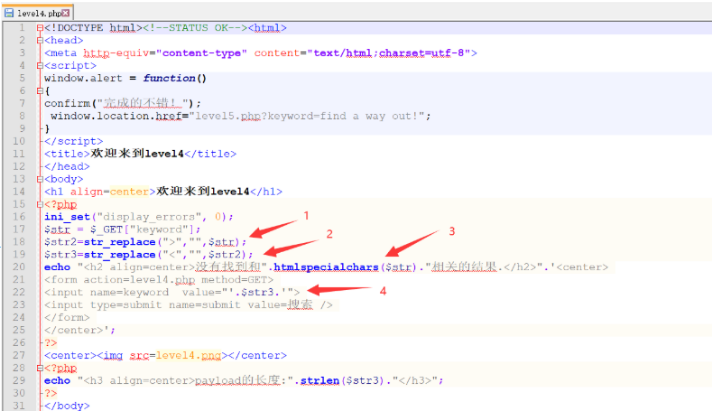Click line number 22 in the margin

(19, 292)
